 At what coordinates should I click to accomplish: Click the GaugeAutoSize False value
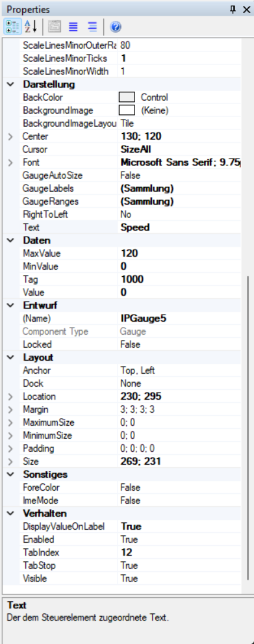(130, 175)
